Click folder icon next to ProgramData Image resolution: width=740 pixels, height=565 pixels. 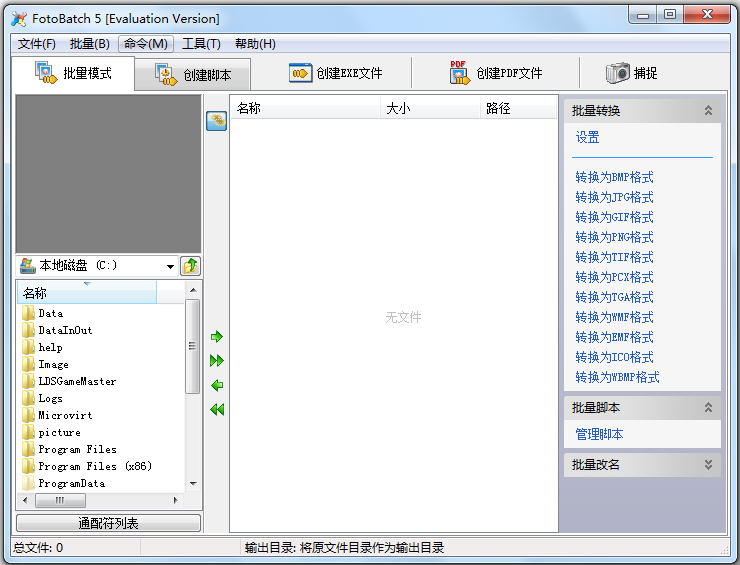pos(28,483)
